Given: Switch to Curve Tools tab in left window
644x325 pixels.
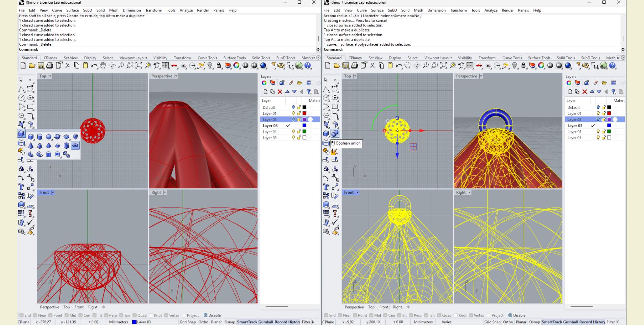Looking at the screenshot, I should pyautogui.click(x=207, y=58).
